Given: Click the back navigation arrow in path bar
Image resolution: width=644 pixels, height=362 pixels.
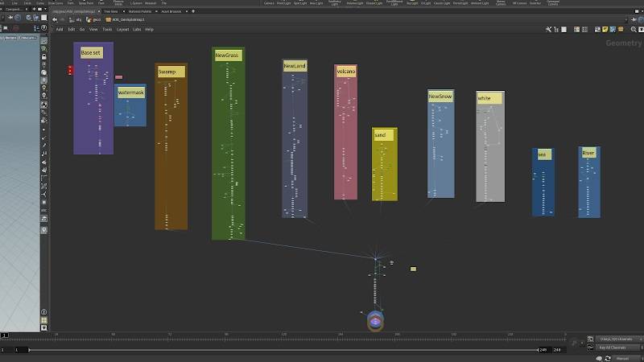Looking at the screenshot, I should (54, 19).
